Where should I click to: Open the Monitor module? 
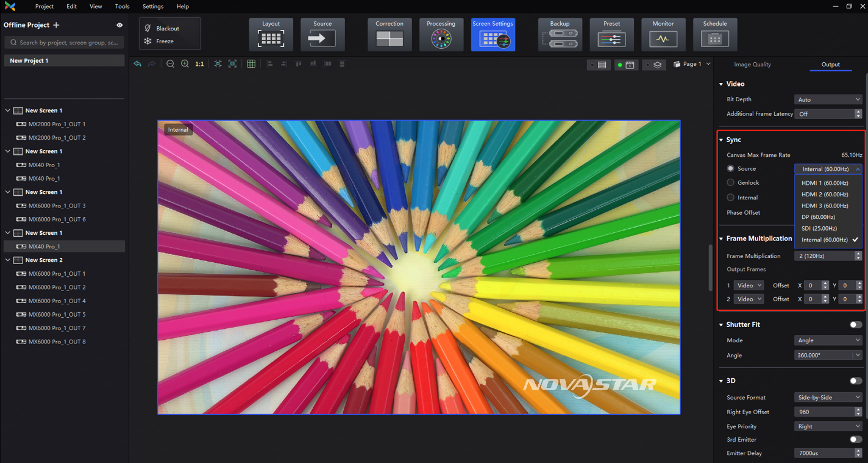pyautogui.click(x=663, y=34)
